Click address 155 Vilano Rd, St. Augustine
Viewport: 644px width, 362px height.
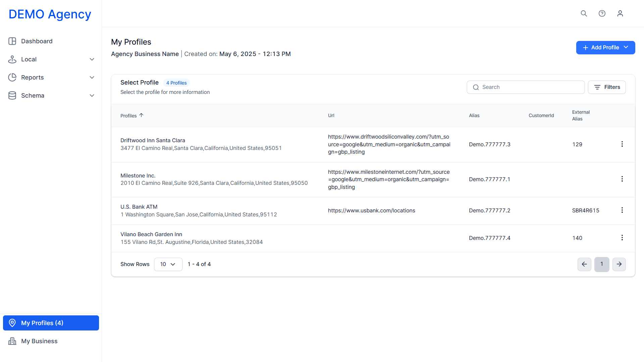coord(192,242)
